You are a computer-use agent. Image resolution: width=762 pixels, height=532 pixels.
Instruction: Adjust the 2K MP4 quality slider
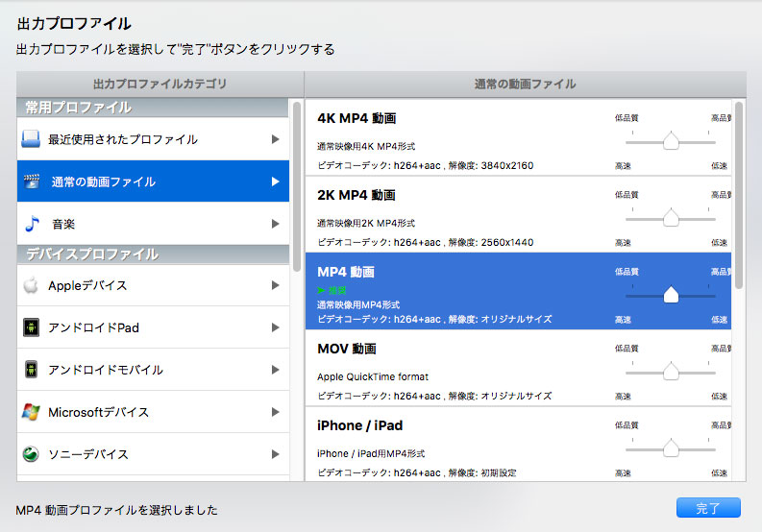tap(671, 217)
